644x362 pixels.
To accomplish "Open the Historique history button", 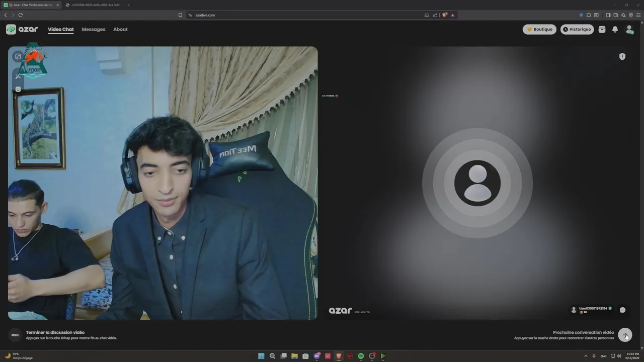I will point(577,29).
